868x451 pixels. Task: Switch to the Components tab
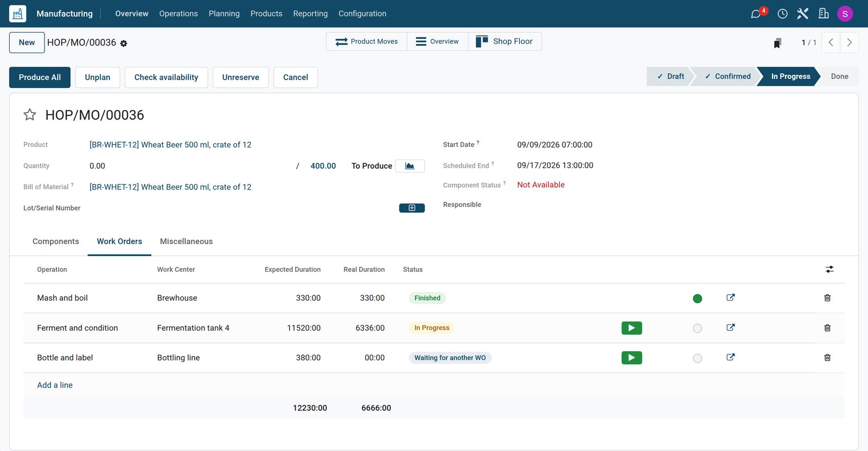click(56, 242)
